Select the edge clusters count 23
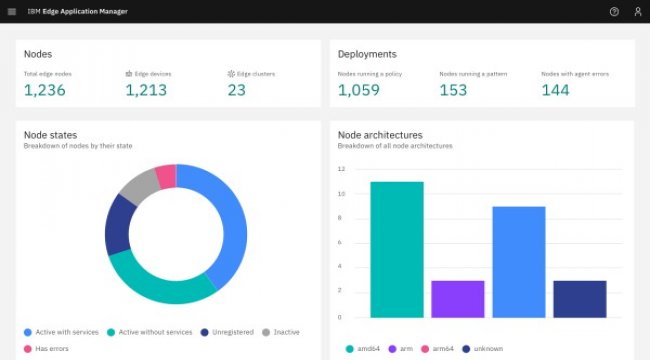The image size is (650, 360). click(237, 90)
